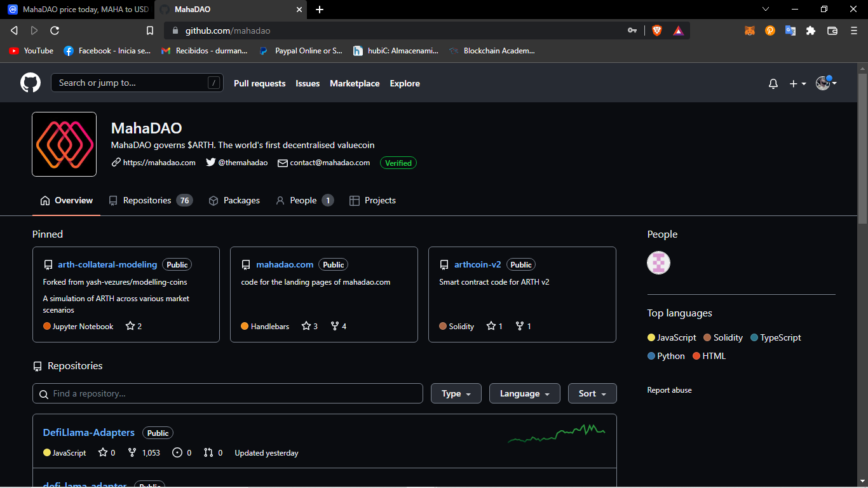Open the arth-collateral-modeling repository
The image size is (868, 488).
107,264
